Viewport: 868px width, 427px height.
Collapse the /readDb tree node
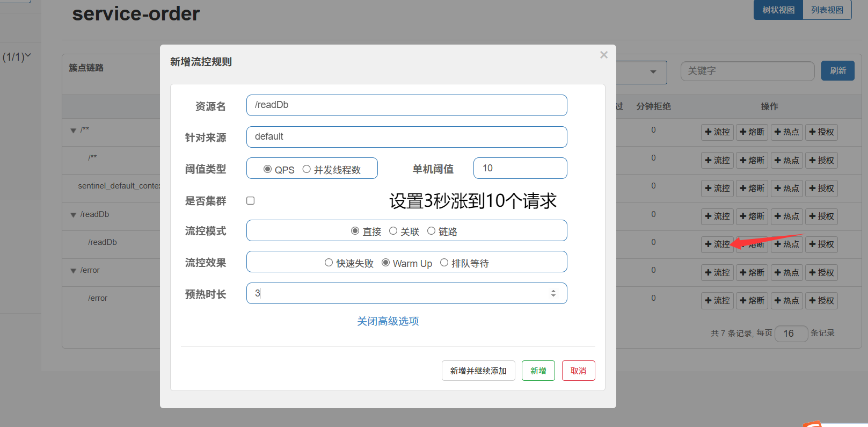click(74, 215)
